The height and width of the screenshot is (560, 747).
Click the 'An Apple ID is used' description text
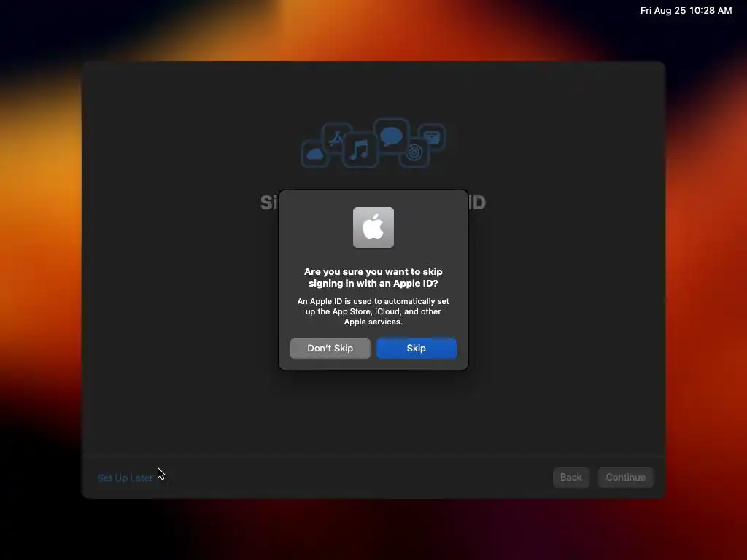373,311
